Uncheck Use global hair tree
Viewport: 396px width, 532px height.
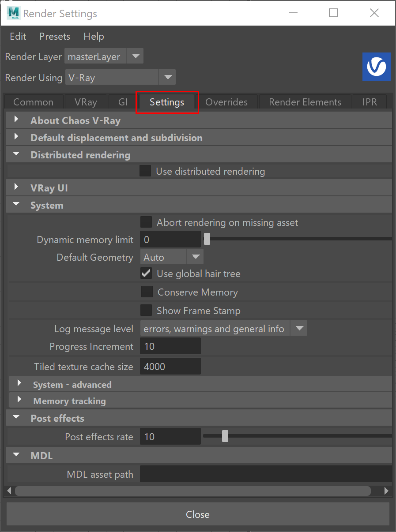pyautogui.click(x=146, y=273)
